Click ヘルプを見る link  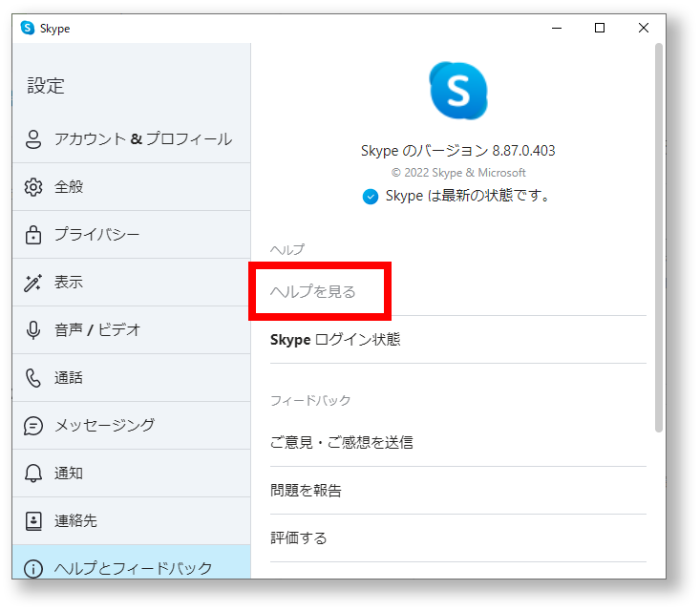(313, 292)
